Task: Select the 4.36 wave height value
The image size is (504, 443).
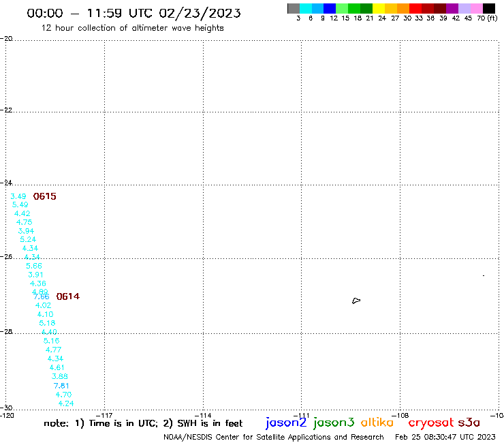Action: pyautogui.click(x=38, y=284)
